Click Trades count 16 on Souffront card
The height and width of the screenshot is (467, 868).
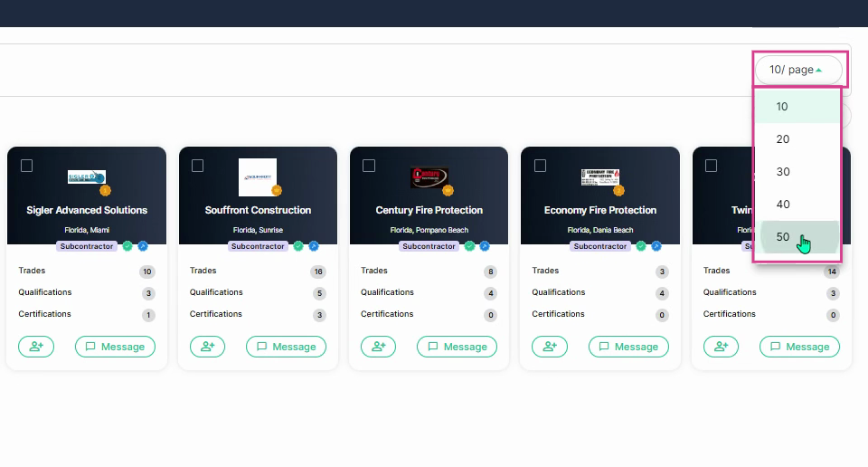pyautogui.click(x=318, y=272)
